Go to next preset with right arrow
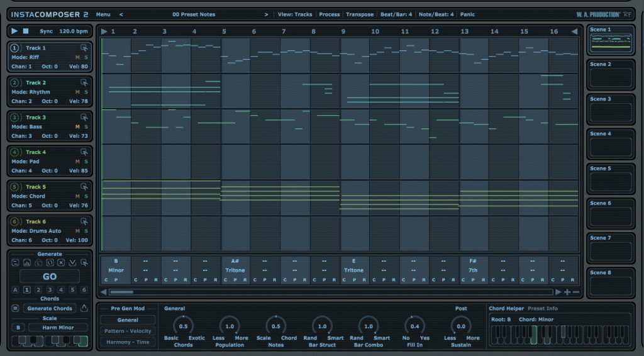644x356 pixels. click(x=266, y=14)
